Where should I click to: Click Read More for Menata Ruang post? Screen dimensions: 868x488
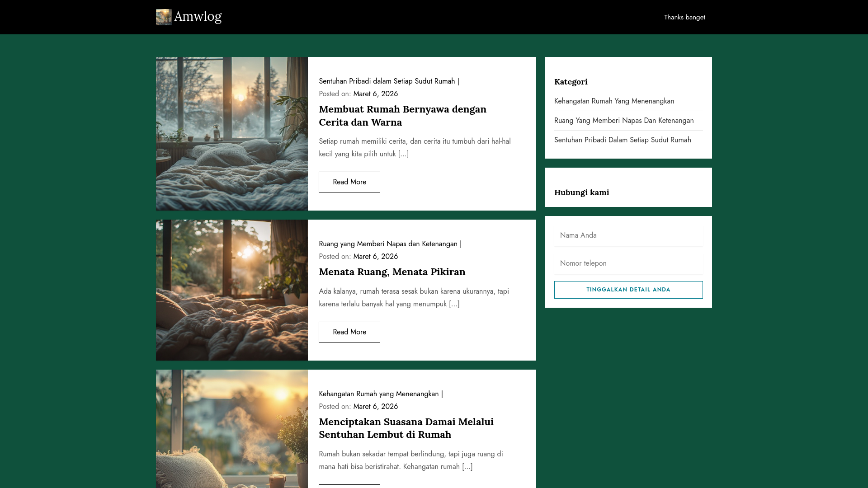(x=349, y=332)
